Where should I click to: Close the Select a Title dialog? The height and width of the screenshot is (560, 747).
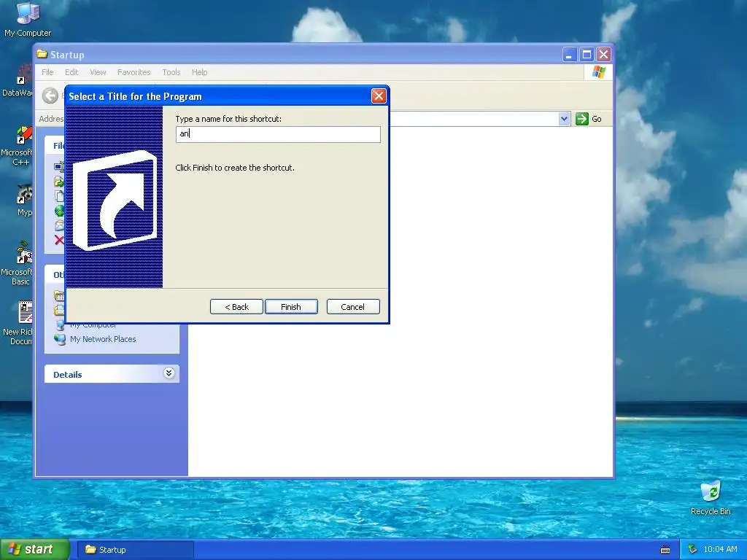coord(379,96)
